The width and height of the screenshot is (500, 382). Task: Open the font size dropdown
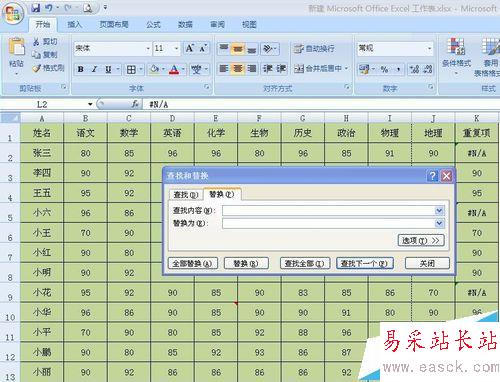(x=176, y=49)
